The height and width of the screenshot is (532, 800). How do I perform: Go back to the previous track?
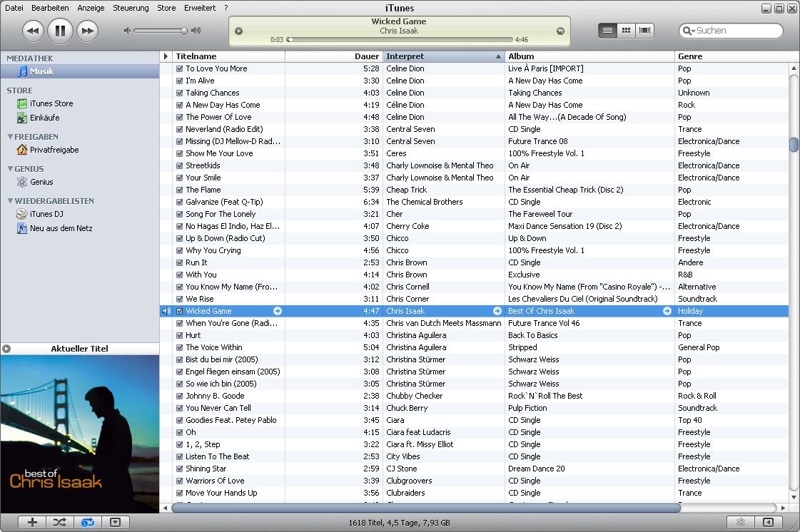[33, 31]
